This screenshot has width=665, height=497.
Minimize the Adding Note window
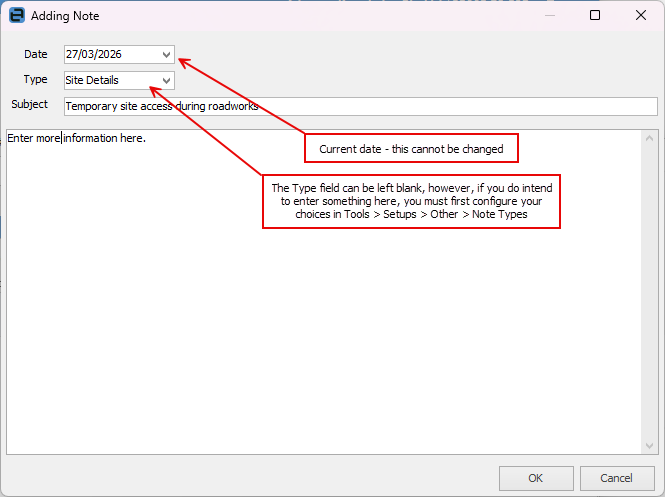pos(550,16)
